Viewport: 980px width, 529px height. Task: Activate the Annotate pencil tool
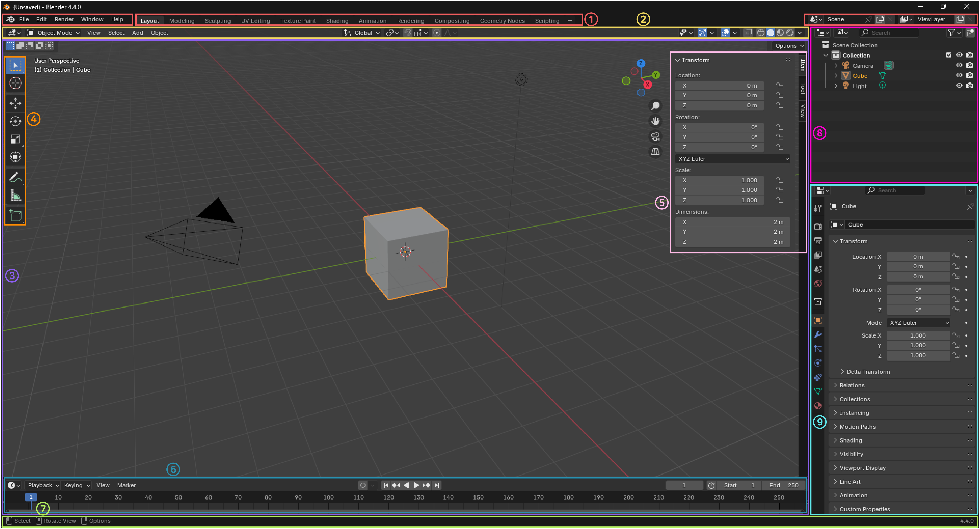pyautogui.click(x=15, y=177)
